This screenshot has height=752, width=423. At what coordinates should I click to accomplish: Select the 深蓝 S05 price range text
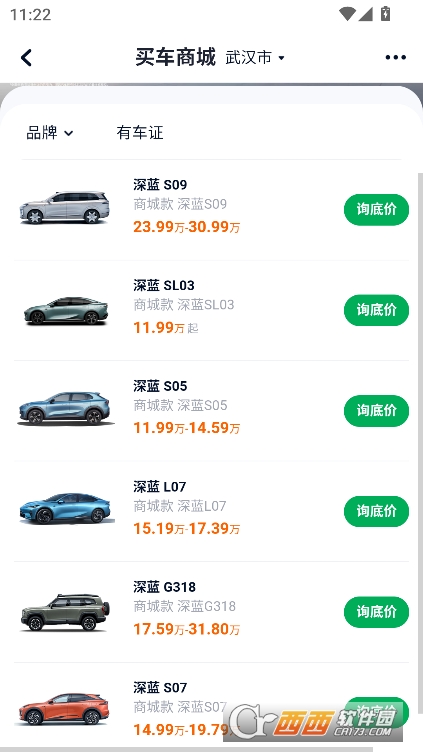pyautogui.click(x=187, y=428)
